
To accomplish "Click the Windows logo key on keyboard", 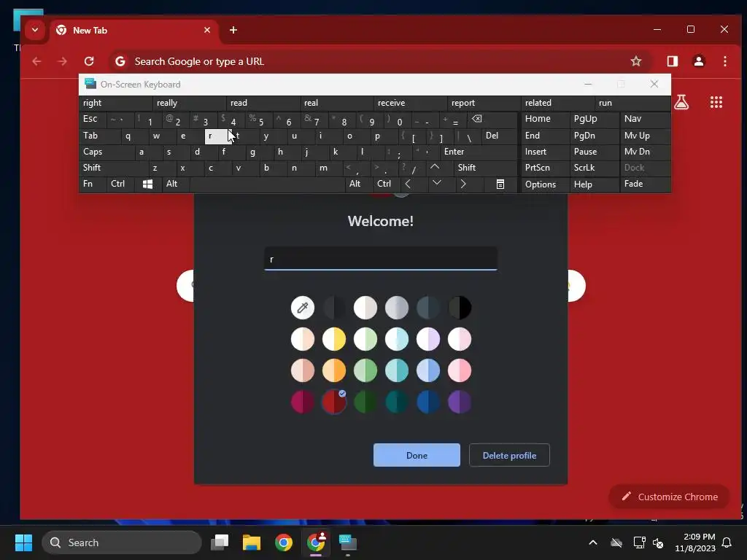I will [147, 184].
